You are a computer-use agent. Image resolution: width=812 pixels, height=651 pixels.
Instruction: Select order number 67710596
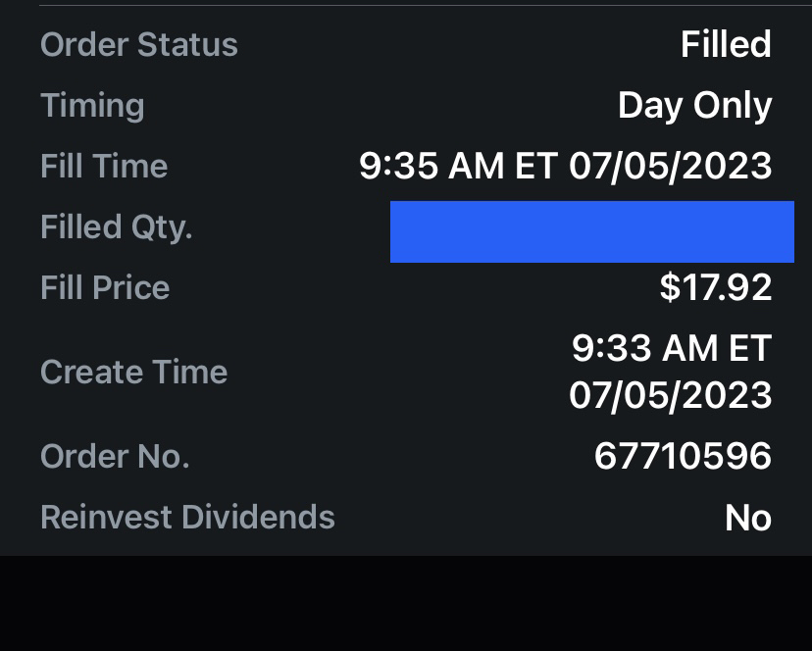683,457
